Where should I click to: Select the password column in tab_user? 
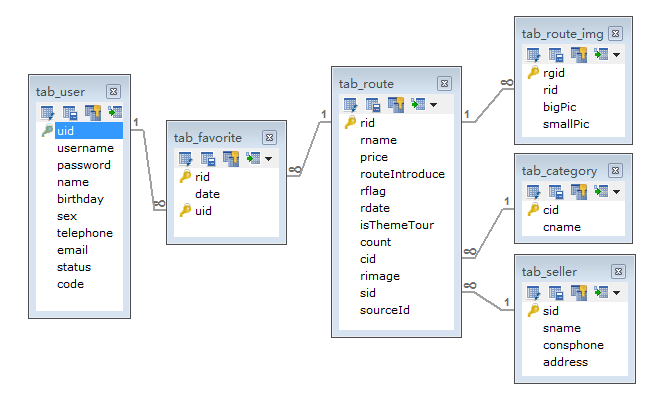click(x=84, y=165)
